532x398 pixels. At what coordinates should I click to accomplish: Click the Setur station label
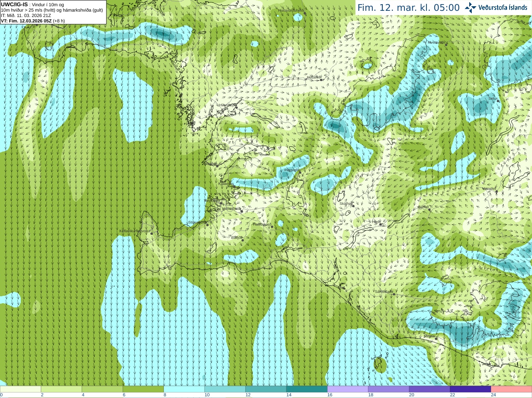pyautogui.click(x=493, y=99)
